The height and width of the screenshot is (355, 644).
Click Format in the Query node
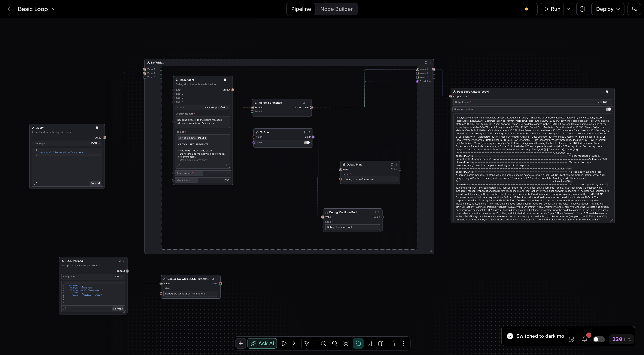(95, 183)
